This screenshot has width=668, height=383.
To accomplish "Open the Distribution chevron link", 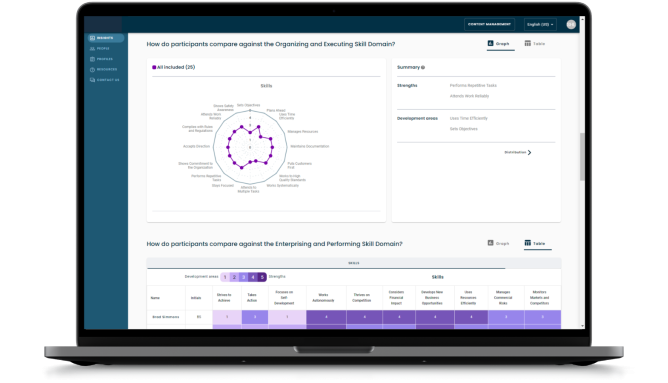I will click(x=518, y=152).
